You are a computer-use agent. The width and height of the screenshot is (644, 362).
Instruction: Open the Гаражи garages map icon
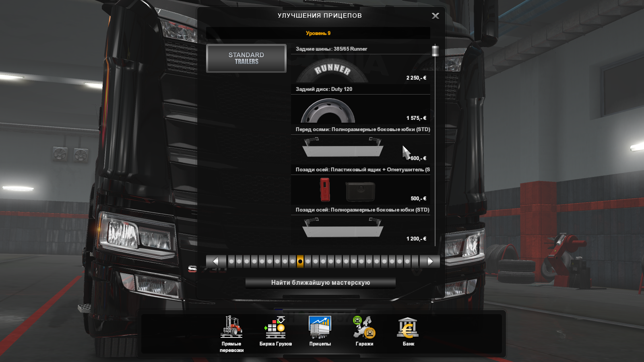tap(364, 327)
